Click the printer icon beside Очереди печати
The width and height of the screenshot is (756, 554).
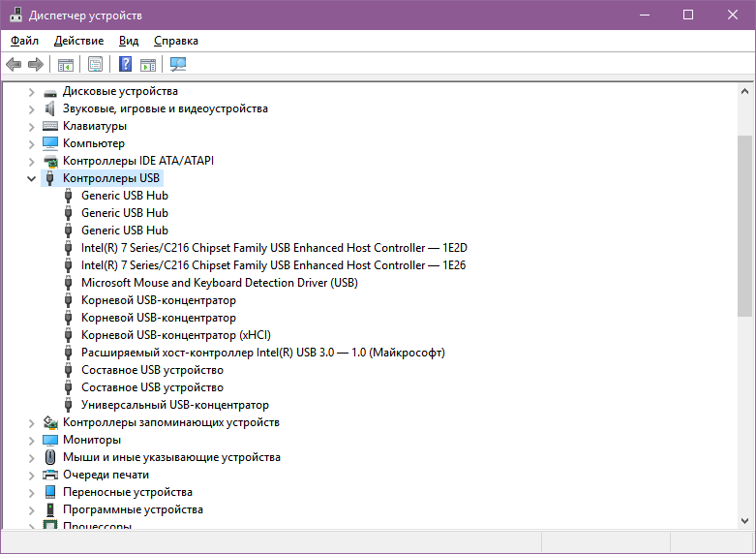coord(50,475)
